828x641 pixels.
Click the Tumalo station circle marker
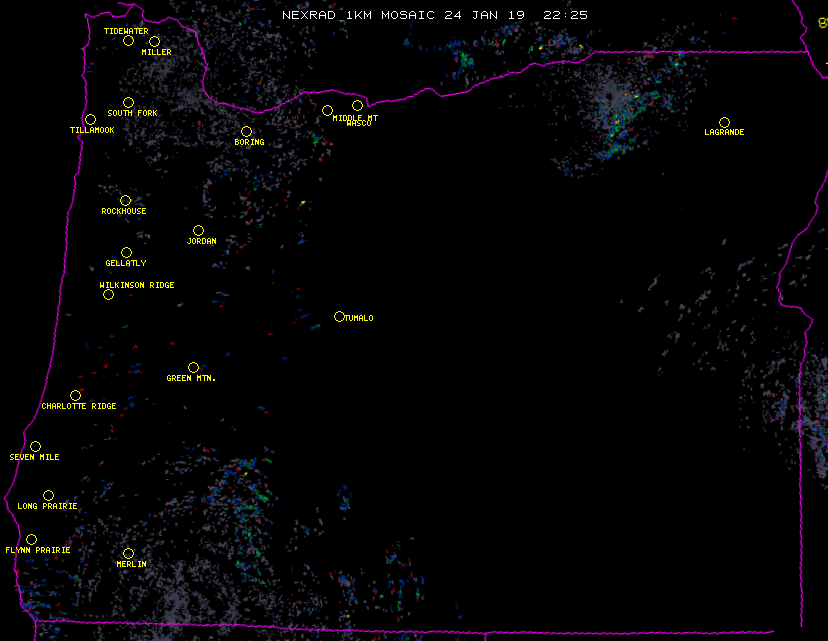pyautogui.click(x=339, y=317)
